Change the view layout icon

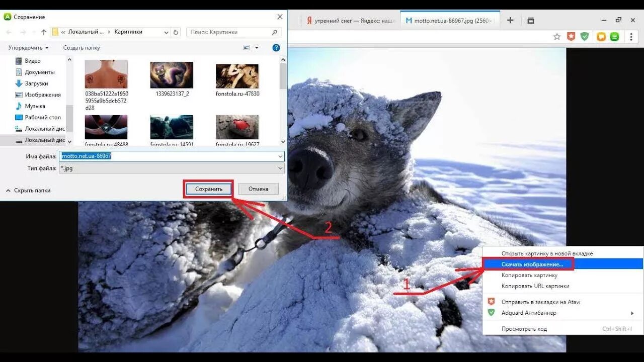point(247,47)
